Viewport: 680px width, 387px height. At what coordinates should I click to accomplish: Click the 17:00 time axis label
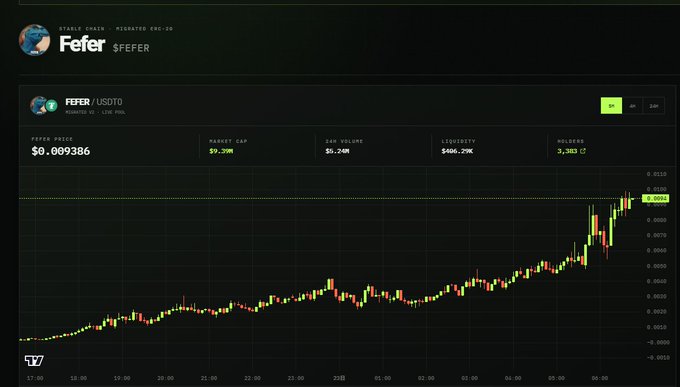coord(35,378)
